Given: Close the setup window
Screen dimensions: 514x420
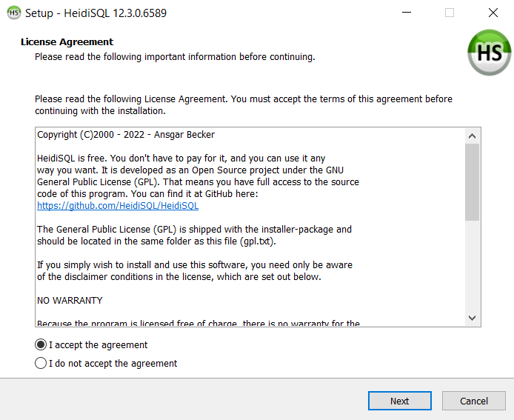Looking at the screenshot, I should click(x=493, y=13).
